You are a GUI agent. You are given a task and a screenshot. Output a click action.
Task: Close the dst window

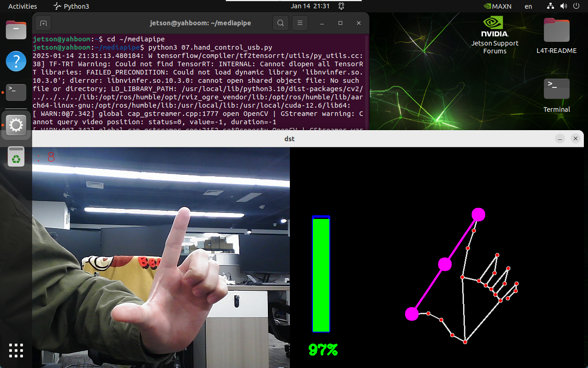pos(575,139)
